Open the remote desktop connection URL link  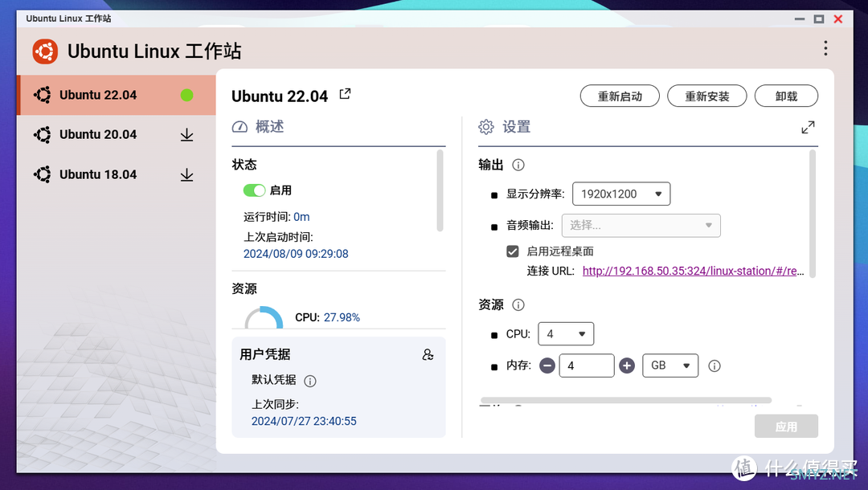[693, 271]
